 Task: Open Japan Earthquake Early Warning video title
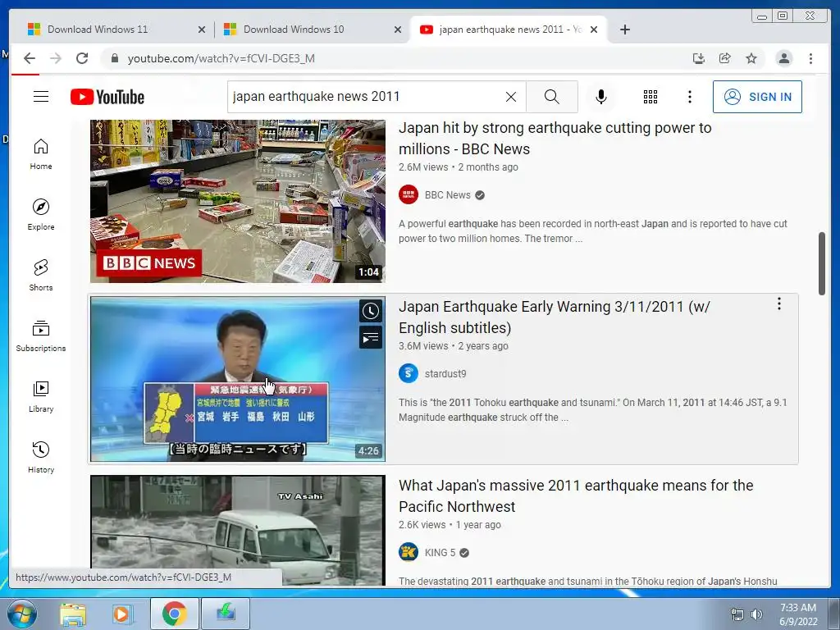tap(554, 317)
